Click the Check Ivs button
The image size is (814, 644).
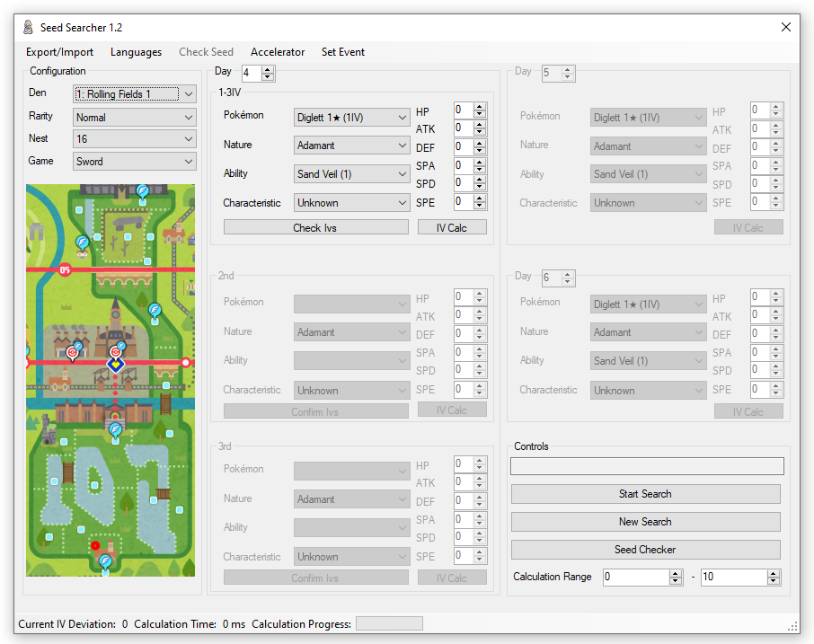coord(314,227)
